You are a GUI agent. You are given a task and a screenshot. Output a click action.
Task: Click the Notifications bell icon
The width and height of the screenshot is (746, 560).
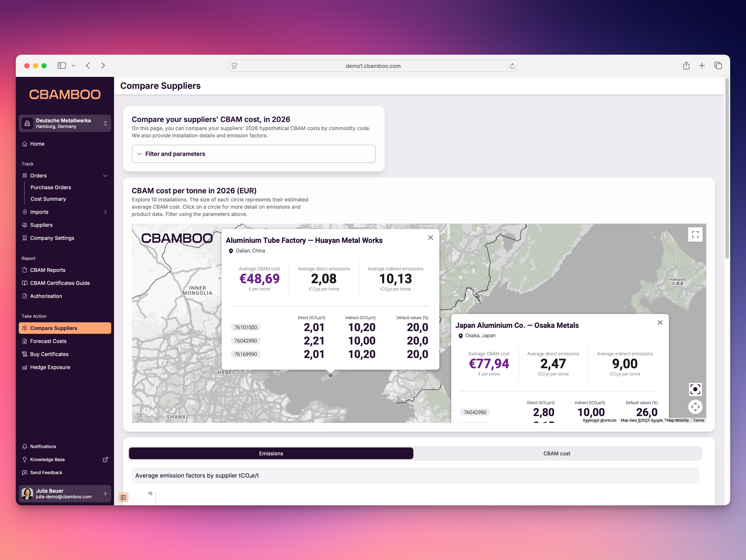(x=25, y=446)
